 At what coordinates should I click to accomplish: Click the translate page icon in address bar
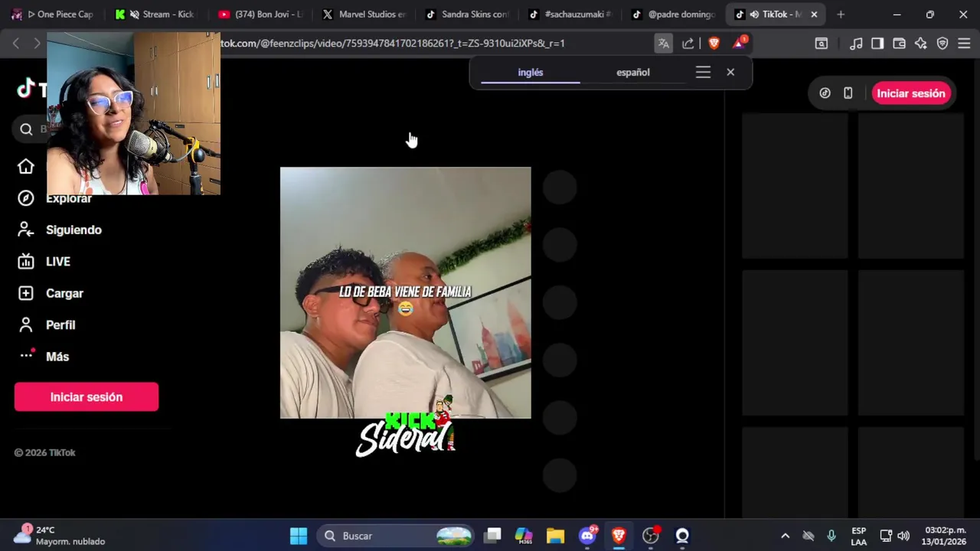pyautogui.click(x=664, y=44)
